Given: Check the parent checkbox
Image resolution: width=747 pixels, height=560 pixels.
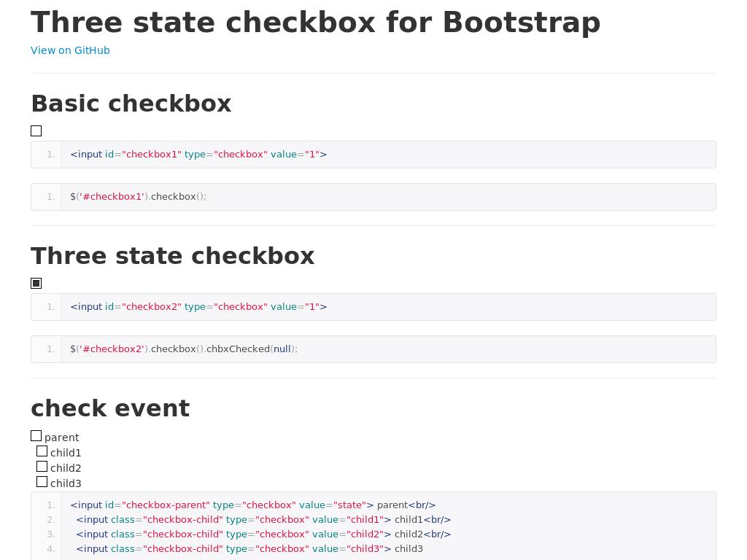Looking at the screenshot, I should [x=36, y=436].
